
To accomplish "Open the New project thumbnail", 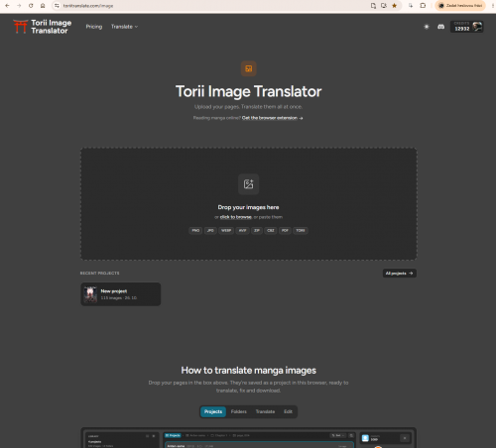I will 90,294.
